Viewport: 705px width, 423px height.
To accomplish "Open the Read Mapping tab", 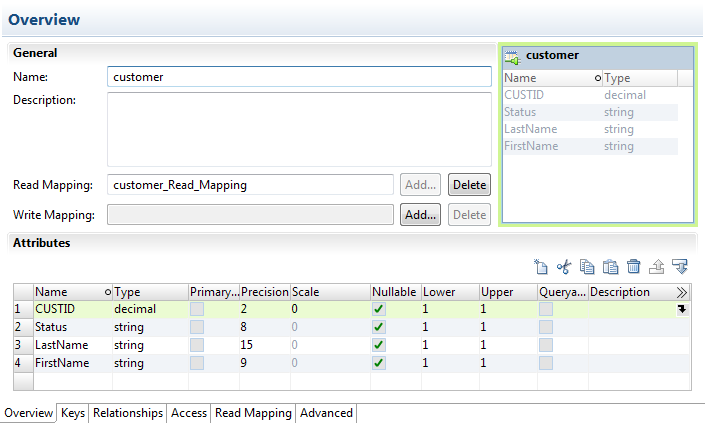I will point(254,413).
